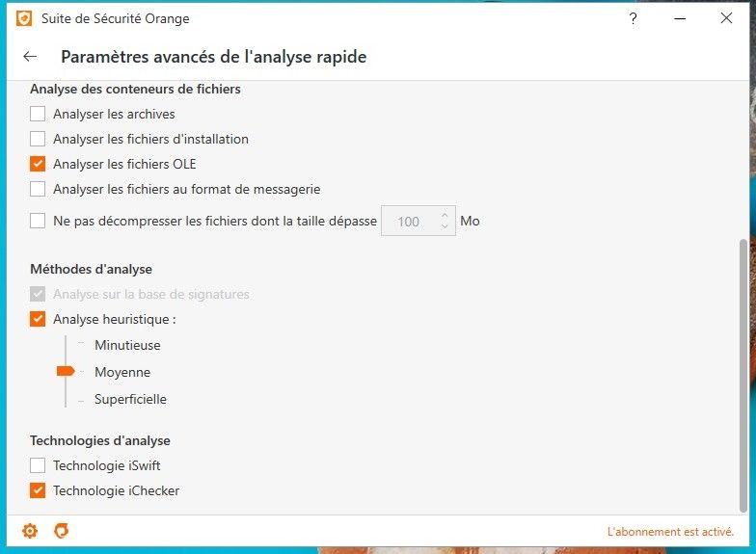Close the Suite de Sécurité Orange window
This screenshot has height=554, width=756.
pos(726,18)
